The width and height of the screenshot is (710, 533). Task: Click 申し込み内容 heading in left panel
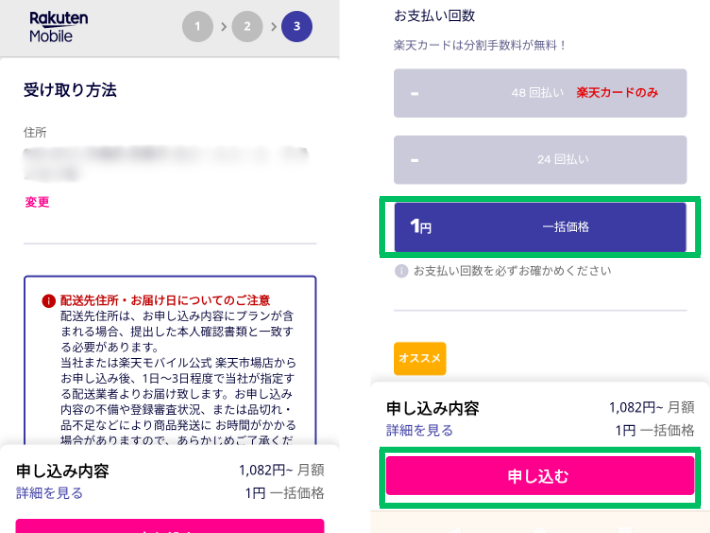click(62, 471)
